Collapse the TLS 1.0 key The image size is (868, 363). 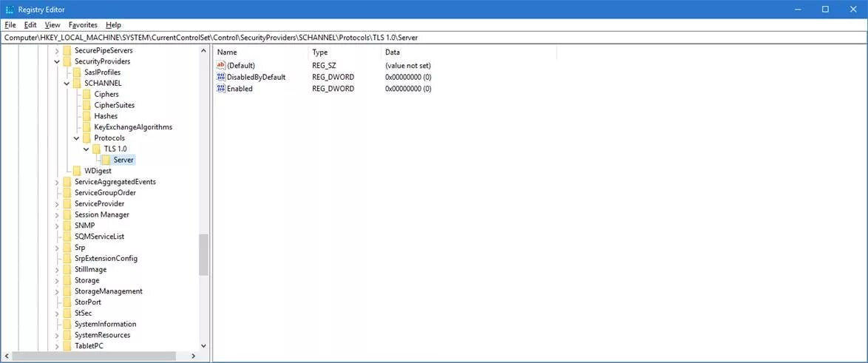point(87,149)
